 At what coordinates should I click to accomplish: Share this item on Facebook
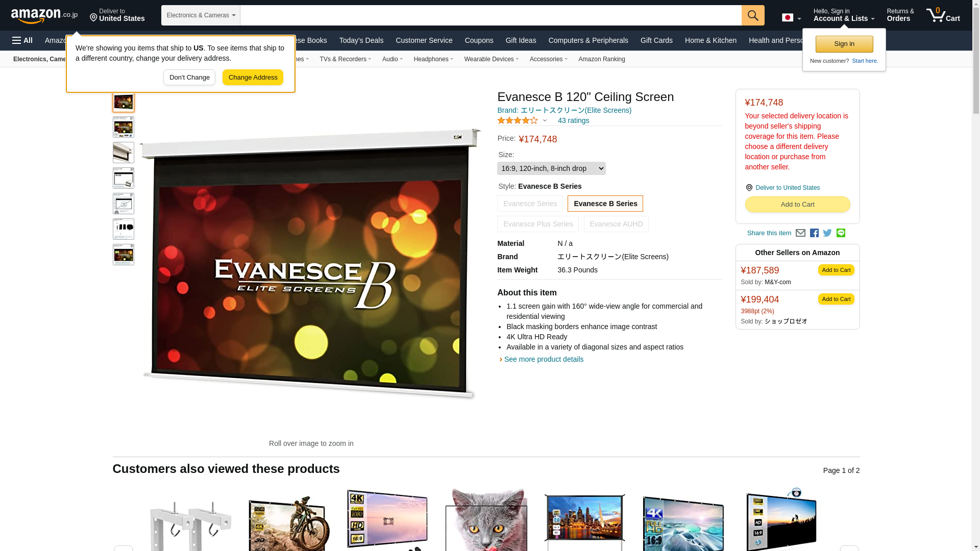coord(814,233)
